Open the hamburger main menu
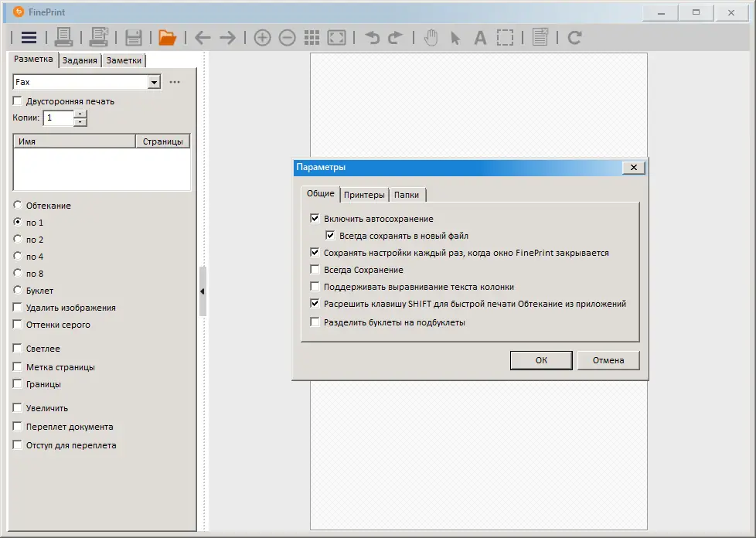 coord(29,37)
